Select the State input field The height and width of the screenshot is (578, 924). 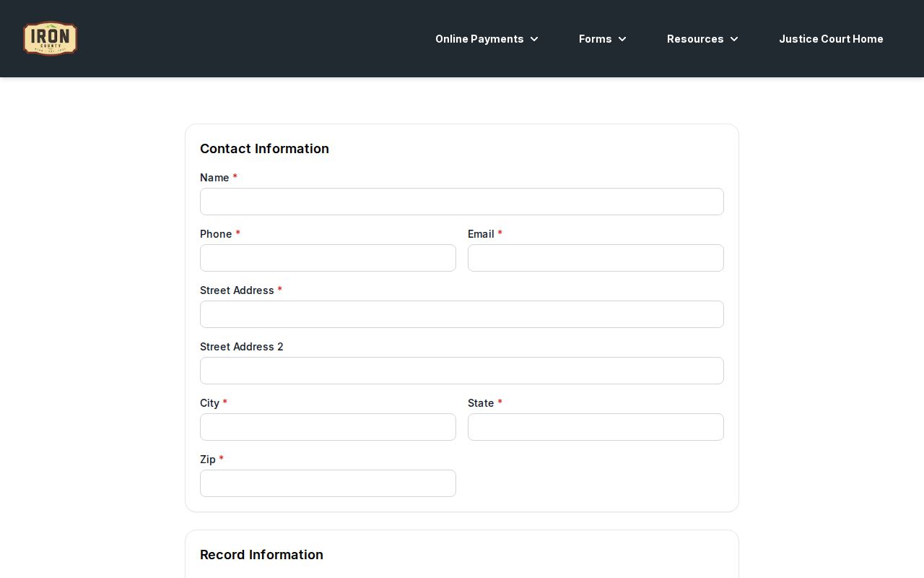[x=596, y=427]
